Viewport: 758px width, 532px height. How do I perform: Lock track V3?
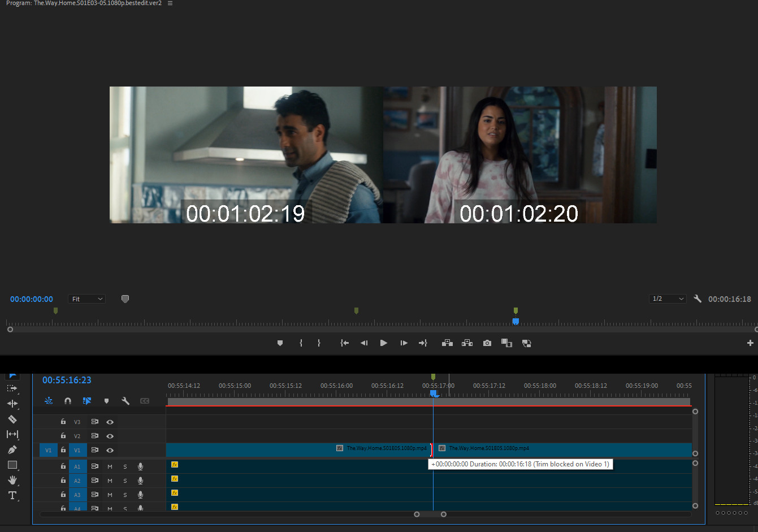click(x=63, y=422)
